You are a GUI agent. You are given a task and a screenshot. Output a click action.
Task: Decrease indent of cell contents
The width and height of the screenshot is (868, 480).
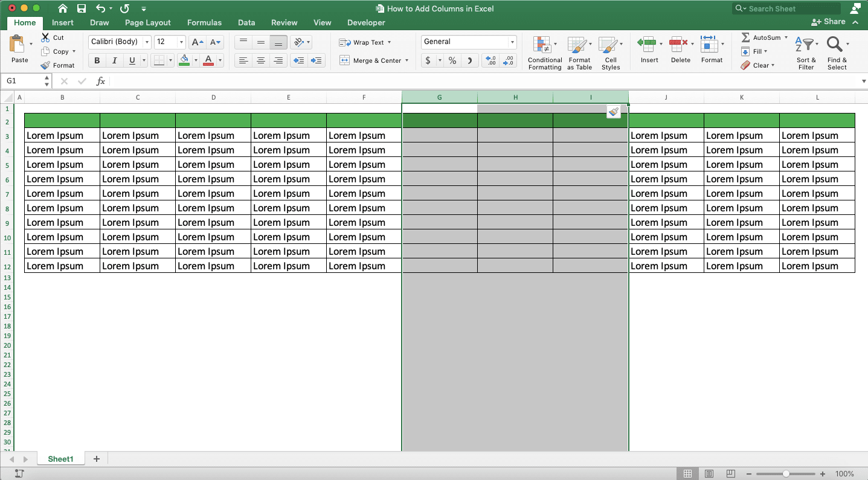pyautogui.click(x=298, y=60)
